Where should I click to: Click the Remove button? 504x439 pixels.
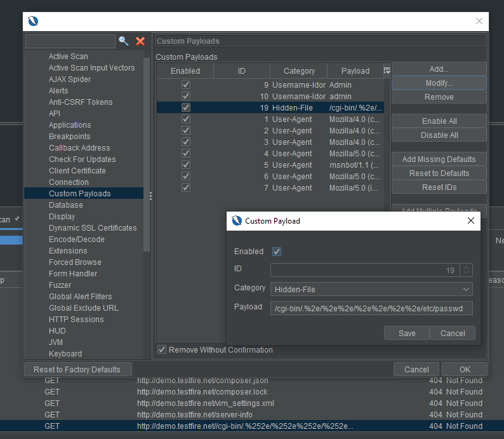[439, 97]
